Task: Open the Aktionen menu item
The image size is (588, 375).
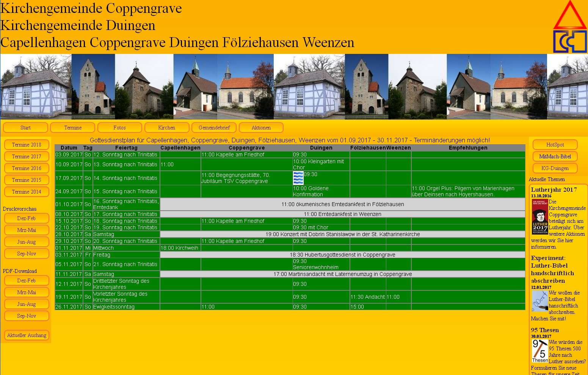Action: click(x=261, y=128)
